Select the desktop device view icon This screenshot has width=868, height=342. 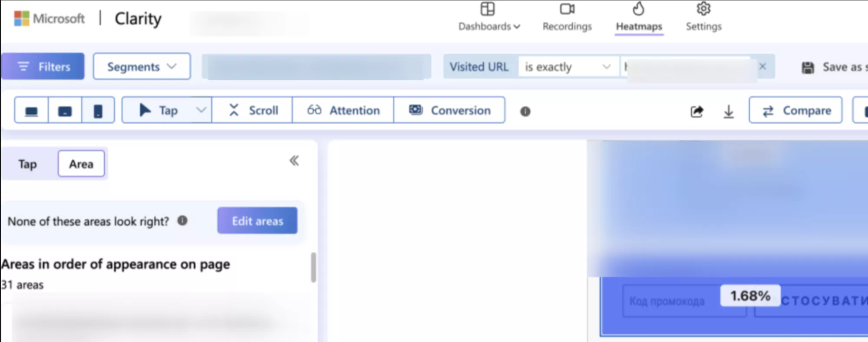(31, 111)
